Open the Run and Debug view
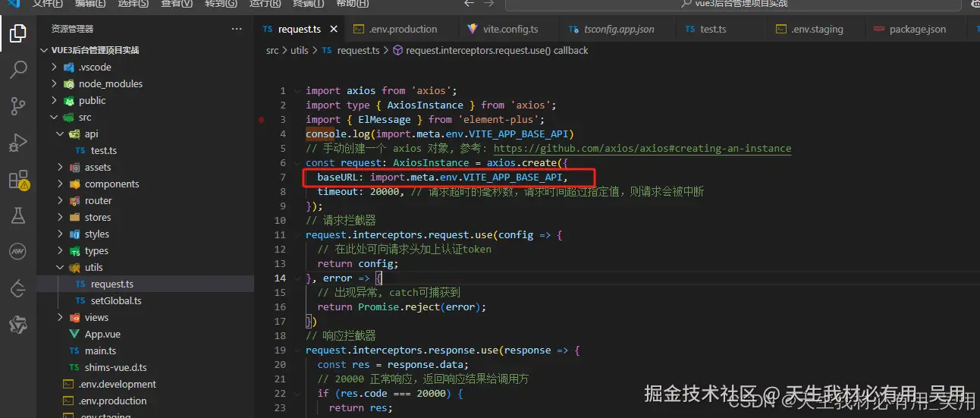980x418 pixels. 17,143
